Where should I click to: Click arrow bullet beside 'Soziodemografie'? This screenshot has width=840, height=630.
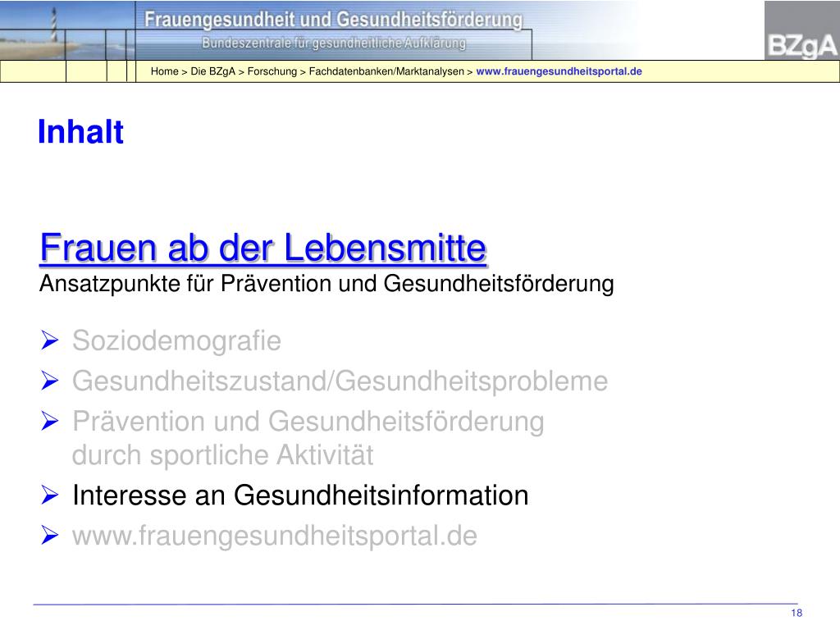pyautogui.click(x=49, y=340)
